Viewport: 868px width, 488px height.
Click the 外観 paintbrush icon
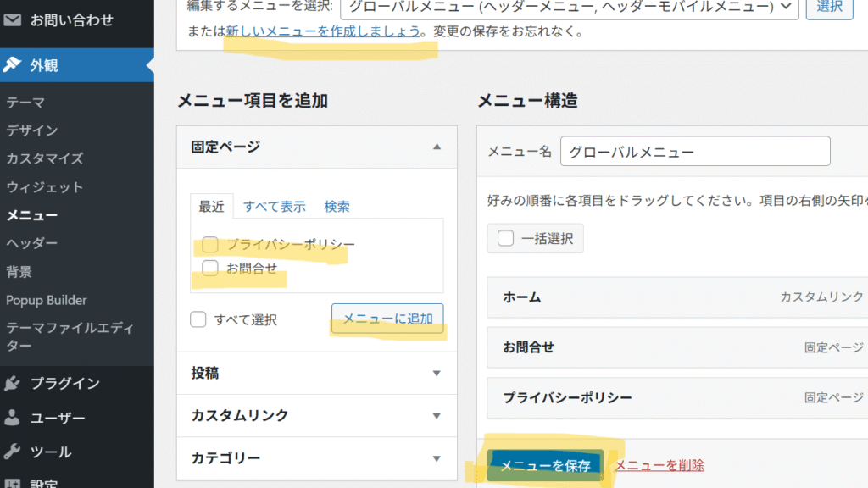click(12, 64)
